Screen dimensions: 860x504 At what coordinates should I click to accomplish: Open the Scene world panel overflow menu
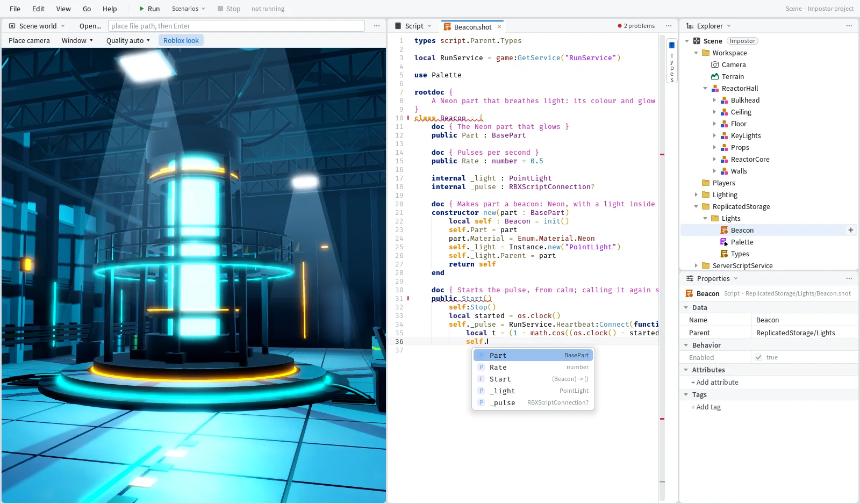coord(377,26)
